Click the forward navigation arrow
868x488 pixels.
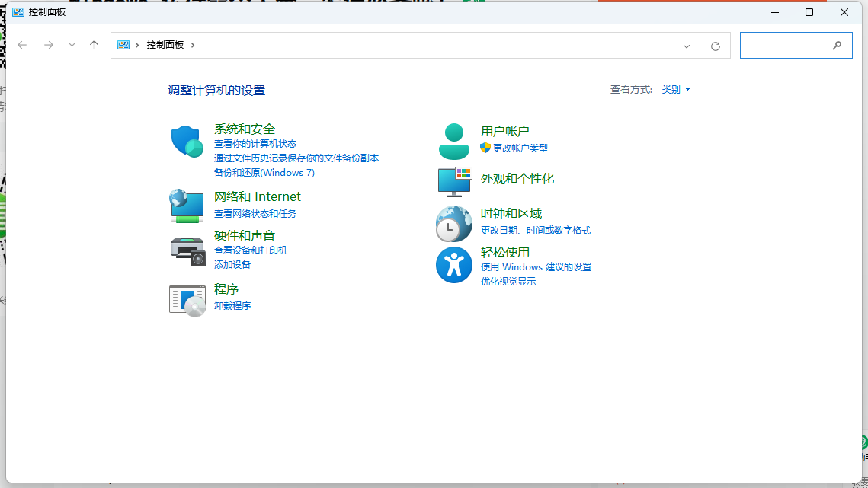(49, 46)
